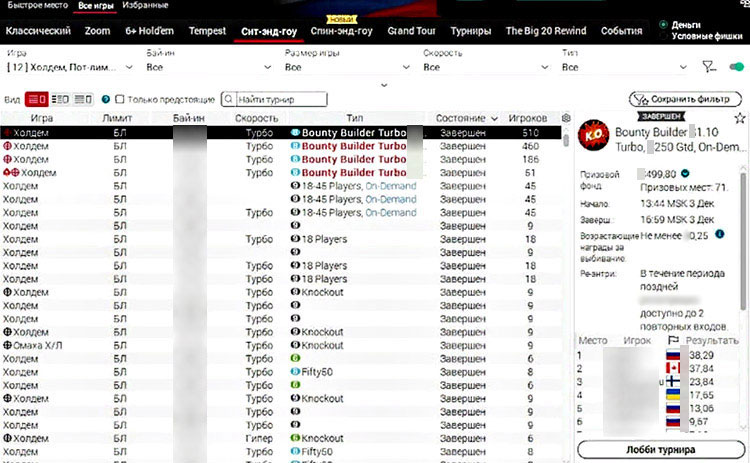Select the Деньги radio option
Viewport: 750px width, 463px height.
tap(663, 24)
